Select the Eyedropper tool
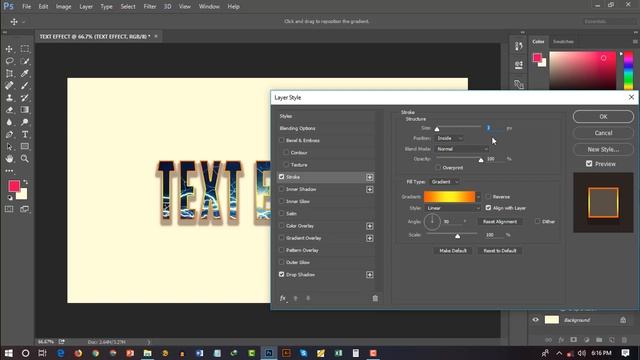The width and height of the screenshot is (640, 360). tap(25, 73)
